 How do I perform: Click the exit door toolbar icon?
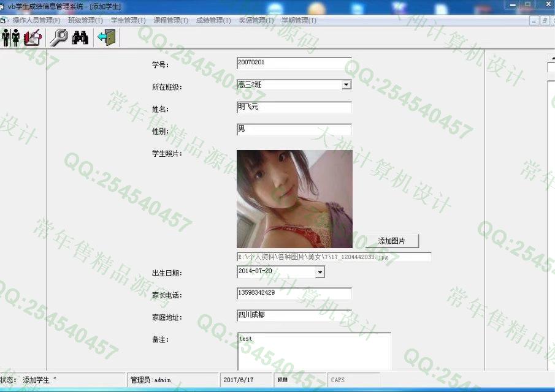click(107, 37)
